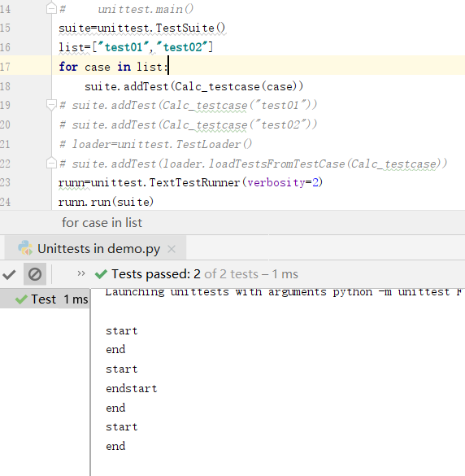
Task: Click the Python run configuration icon
Action: tap(25, 248)
